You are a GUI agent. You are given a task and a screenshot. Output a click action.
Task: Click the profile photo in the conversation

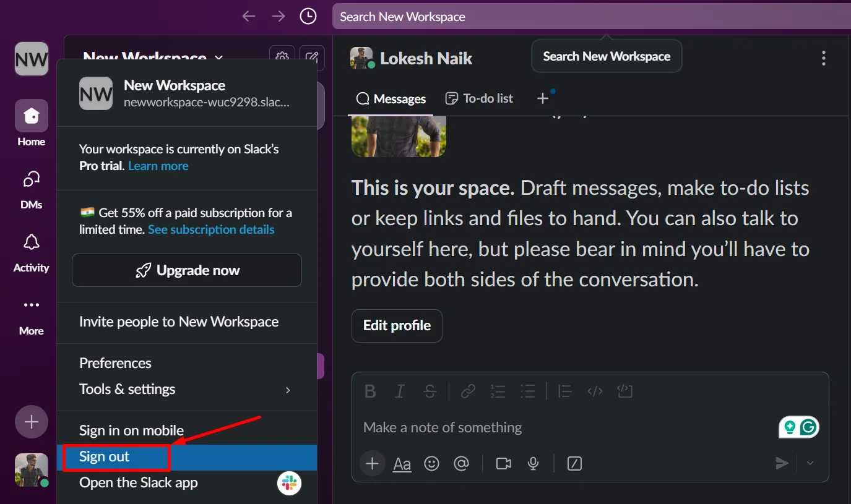399,136
